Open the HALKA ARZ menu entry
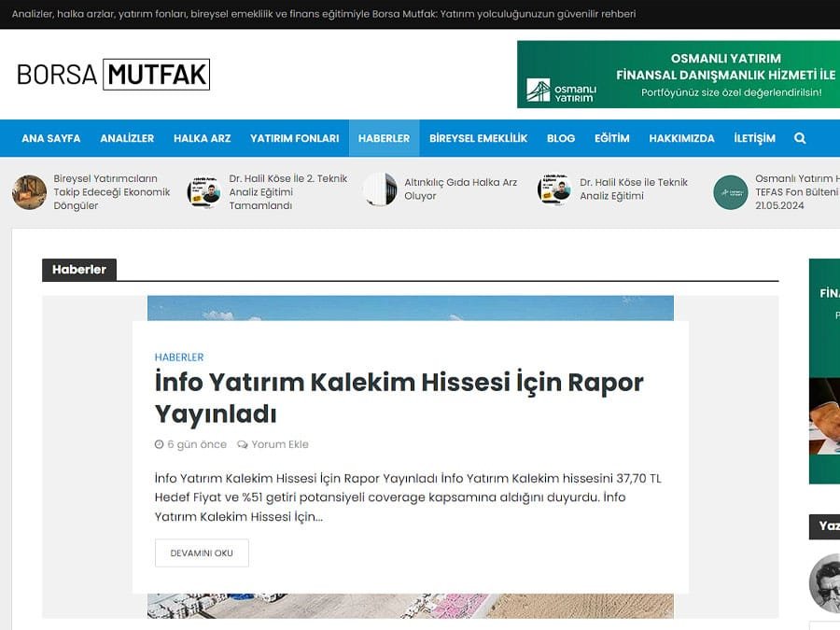This screenshot has height=630, width=840. pyautogui.click(x=202, y=137)
